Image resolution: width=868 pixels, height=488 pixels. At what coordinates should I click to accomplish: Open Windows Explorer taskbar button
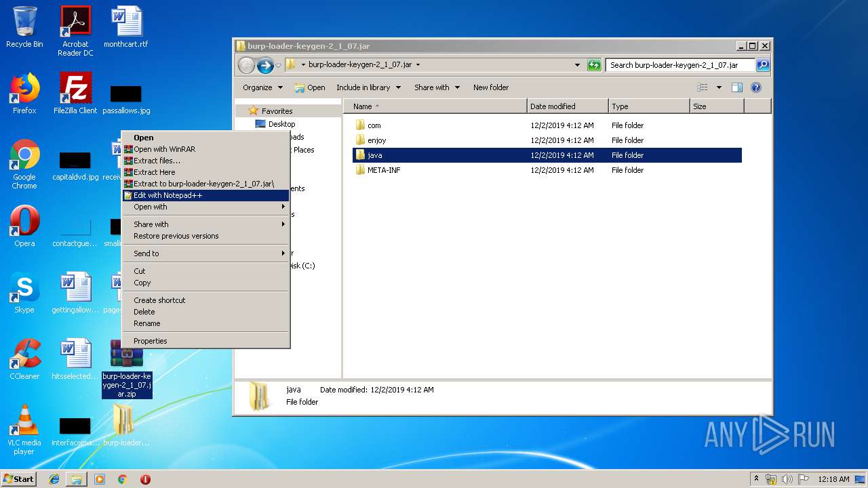(x=77, y=479)
